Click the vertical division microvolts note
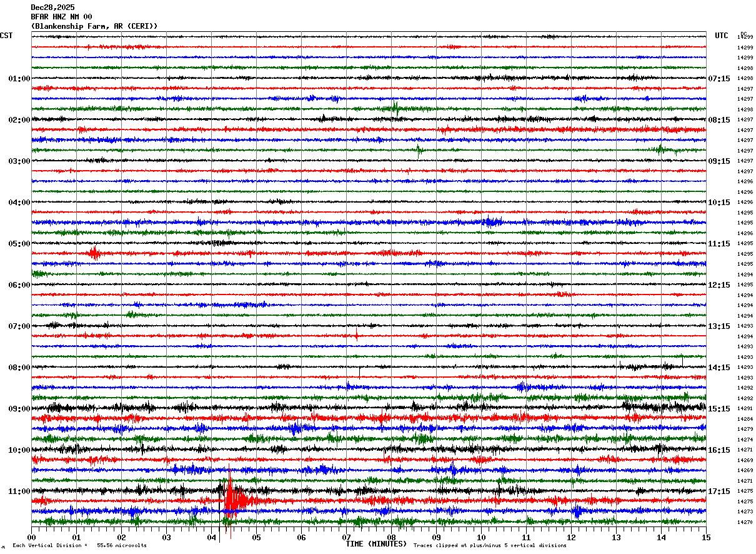Image resolution: width=756 pixels, height=554 pixels. [x=79, y=546]
